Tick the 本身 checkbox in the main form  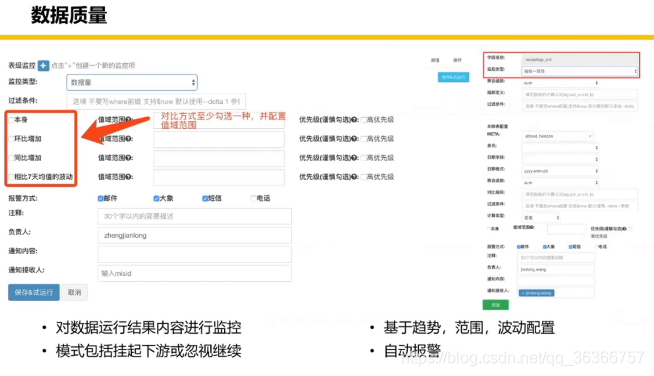[11, 120]
